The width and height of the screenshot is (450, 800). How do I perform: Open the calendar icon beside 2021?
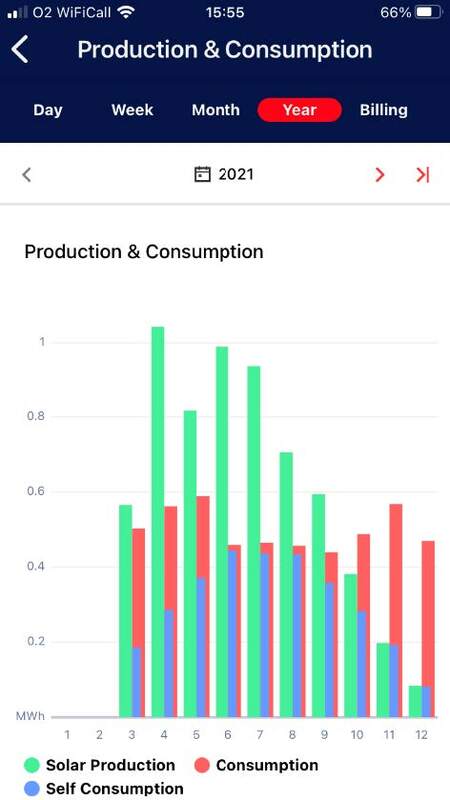click(x=203, y=174)
